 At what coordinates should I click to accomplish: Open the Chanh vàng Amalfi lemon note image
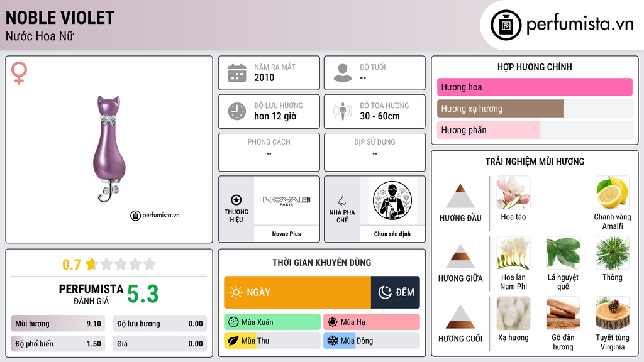(x=613, y=192)
